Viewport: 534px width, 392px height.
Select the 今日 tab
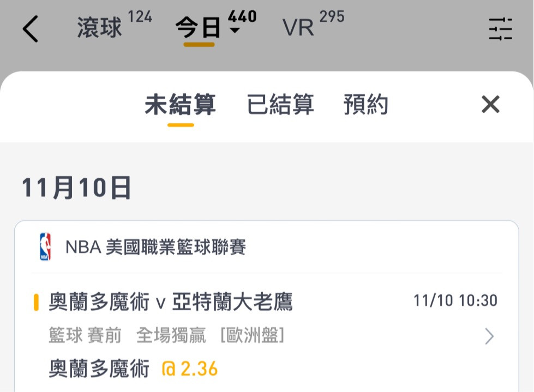(x=198, y=28)
